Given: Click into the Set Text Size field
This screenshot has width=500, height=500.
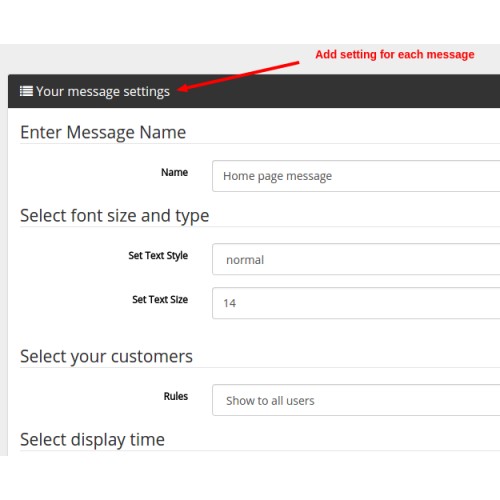Looking at the screenshot, I should (x=356, y=303).
